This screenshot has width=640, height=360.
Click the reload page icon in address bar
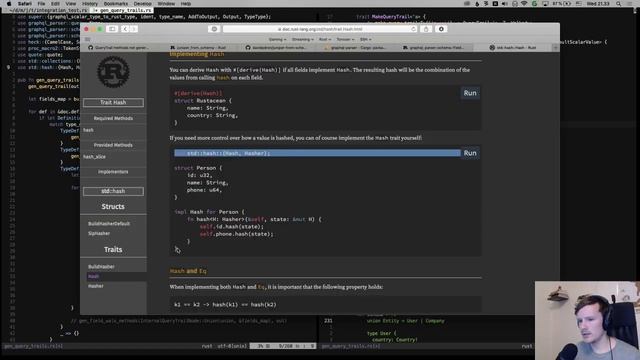tap(413, 29)
